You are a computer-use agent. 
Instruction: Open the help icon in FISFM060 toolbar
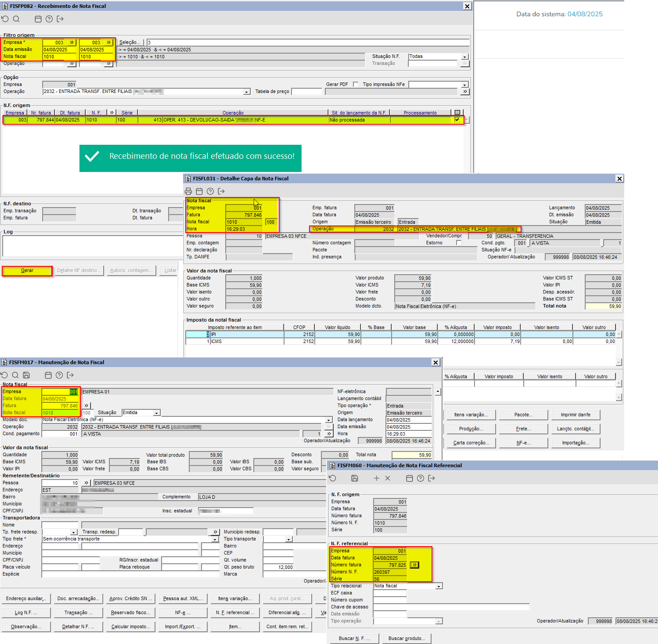point(421,478)
